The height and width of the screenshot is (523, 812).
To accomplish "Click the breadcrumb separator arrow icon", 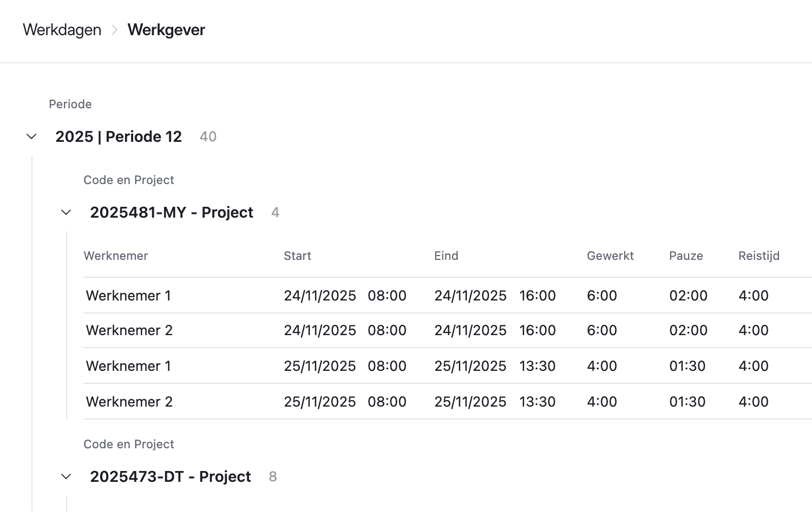I will click(x=115, y=30).
